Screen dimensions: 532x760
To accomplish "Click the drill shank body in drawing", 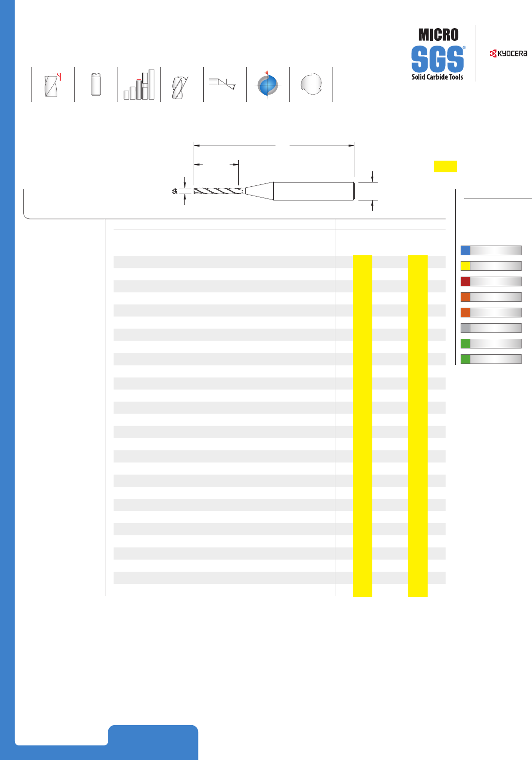I will tap(314, 191).
